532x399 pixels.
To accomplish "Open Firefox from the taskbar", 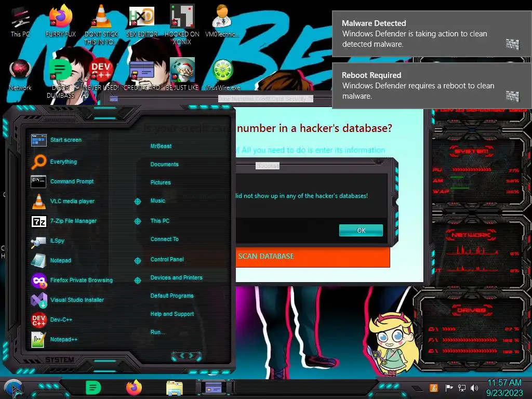I will (x=134, y=388).
